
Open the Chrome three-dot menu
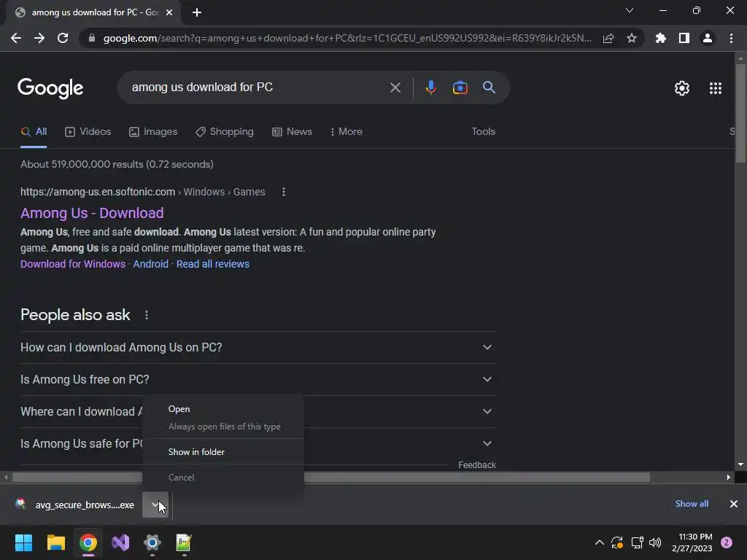731,38
